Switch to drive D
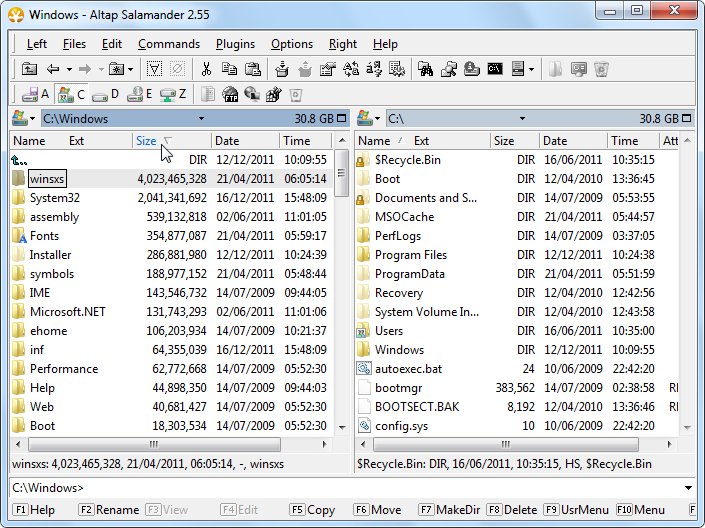This screenshot has height=528, width=705. (x=106, y=94)
